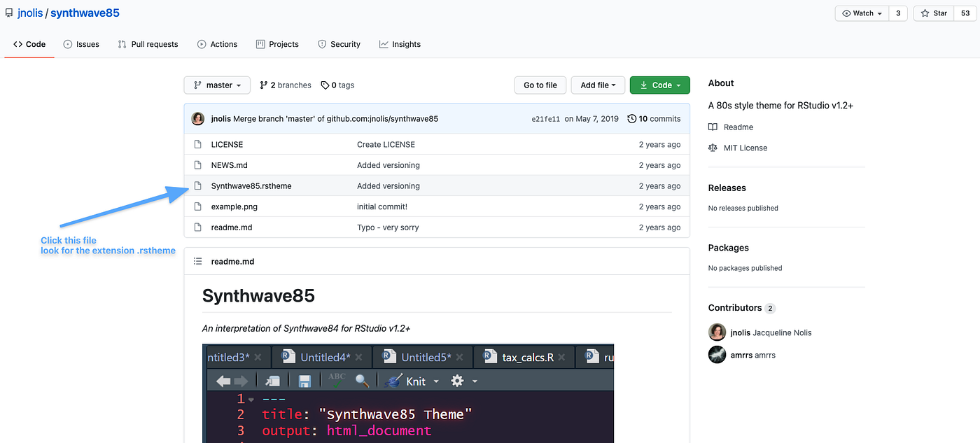Open Typo - very sorry commit message
Screen dimensions: 980x443
(x=388, y=227)
